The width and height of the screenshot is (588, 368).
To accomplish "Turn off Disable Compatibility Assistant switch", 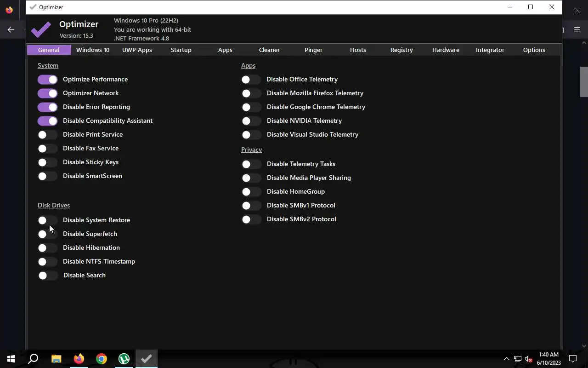I will [x=48, y=121].
